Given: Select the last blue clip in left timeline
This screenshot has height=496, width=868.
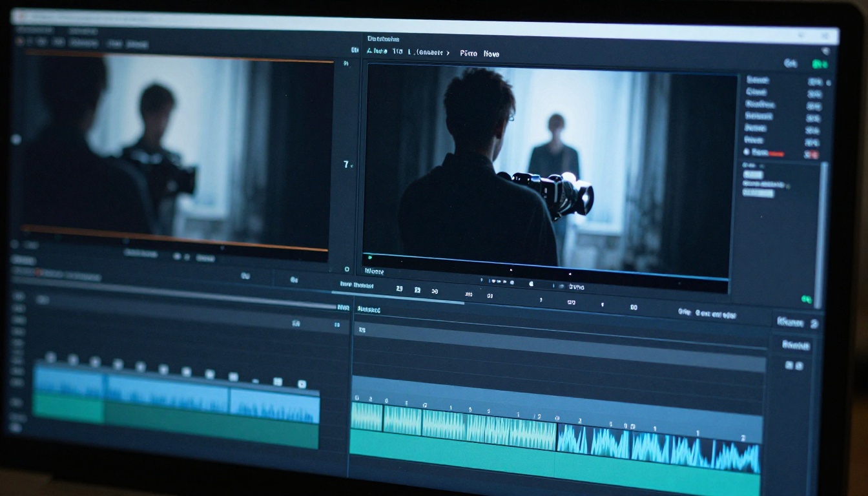Looking at the screenshot, I should coord(275,404).
